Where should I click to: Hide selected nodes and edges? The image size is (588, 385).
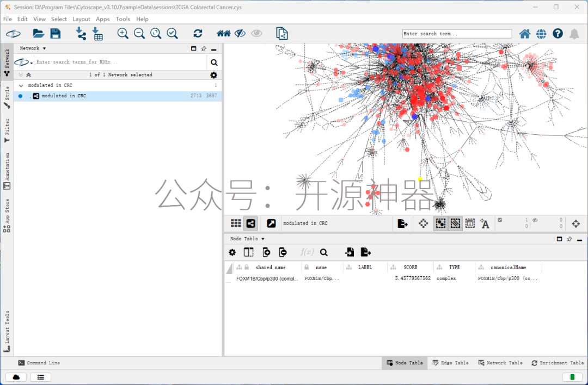point(240,34)
